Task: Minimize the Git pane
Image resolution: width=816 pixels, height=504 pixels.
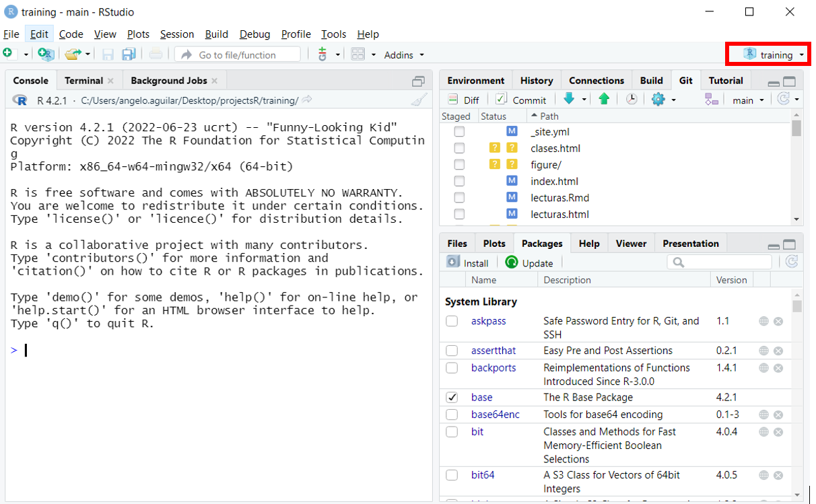Action: coord(774,82)
